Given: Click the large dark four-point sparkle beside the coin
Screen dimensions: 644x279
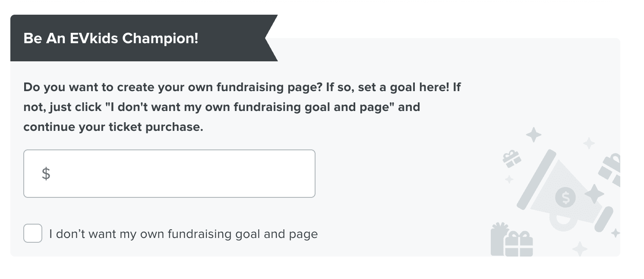Looking at the screenshot, I should click(594, 194).
